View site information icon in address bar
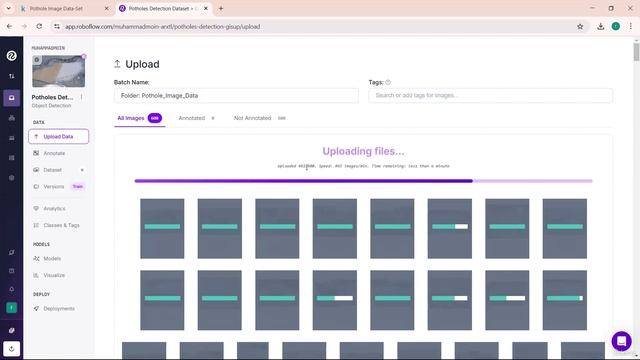This screenshot has width=640, height=360. pyautogui.click(x=57, y=27)
